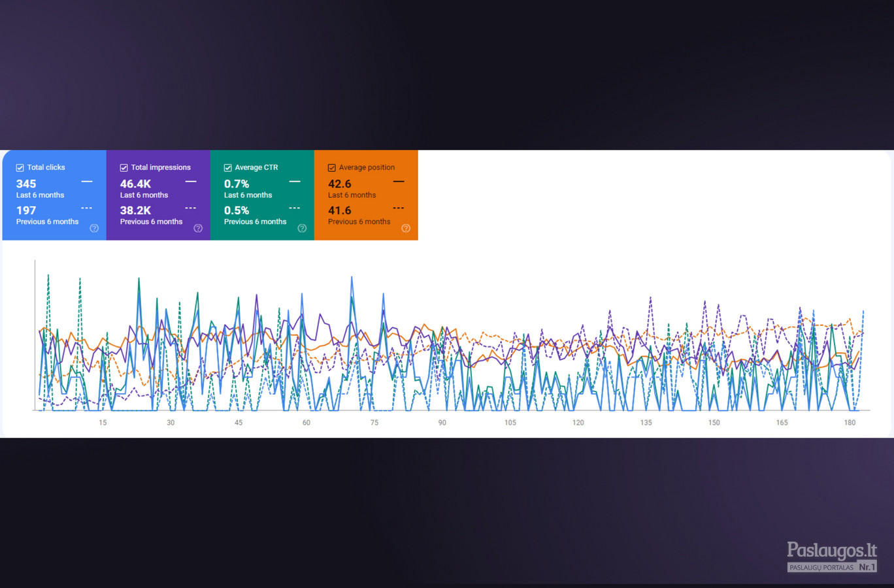Uncheck the Total impressions checkbox
Viewport: 894px width, 588px height.
pos(124,168)
